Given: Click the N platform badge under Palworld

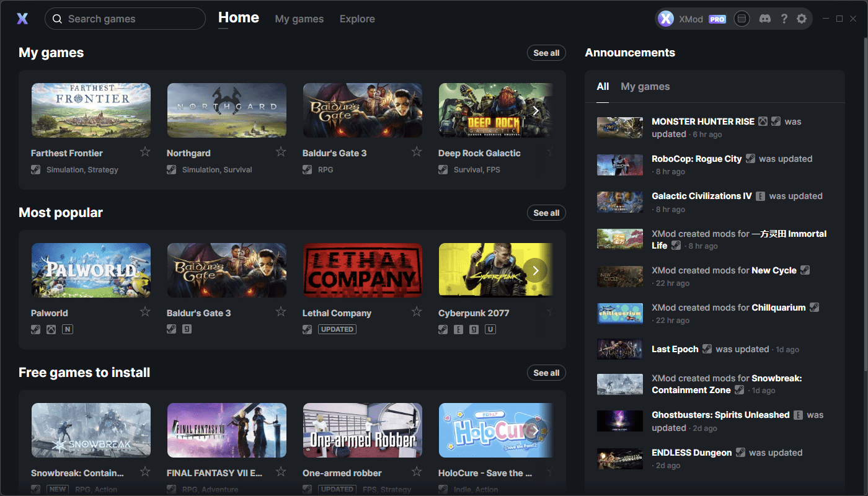Looking at the screenshot, I should tap(68, 329).
